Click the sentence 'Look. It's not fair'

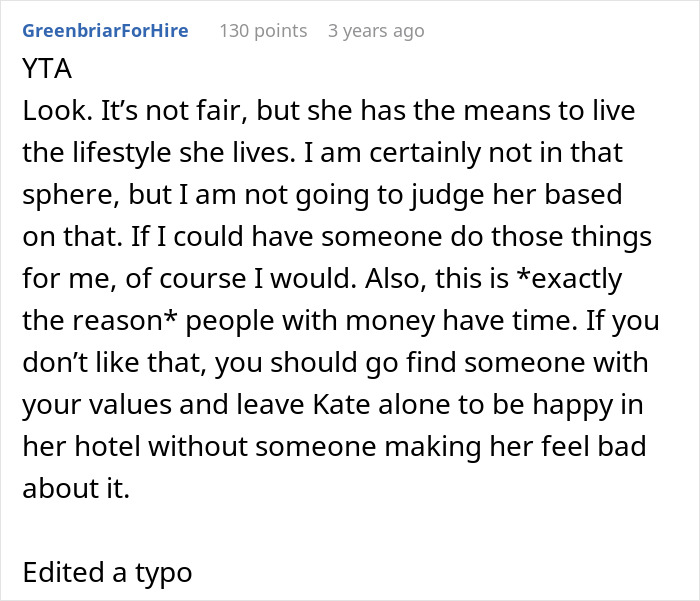[129, 110]
